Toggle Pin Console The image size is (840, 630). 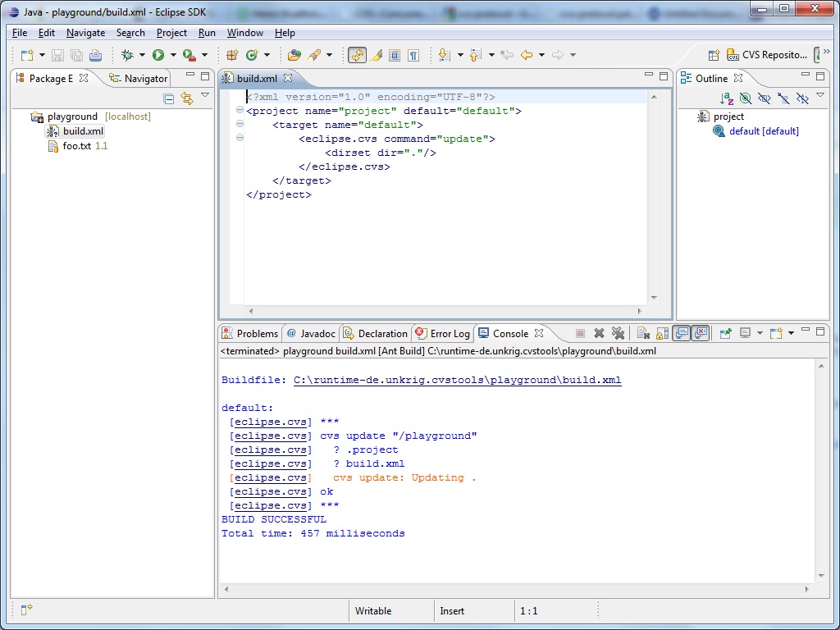point(726,333)
